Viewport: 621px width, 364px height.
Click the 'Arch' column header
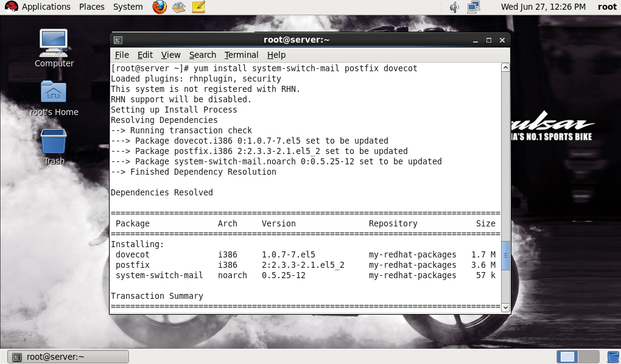pos(227,223)
